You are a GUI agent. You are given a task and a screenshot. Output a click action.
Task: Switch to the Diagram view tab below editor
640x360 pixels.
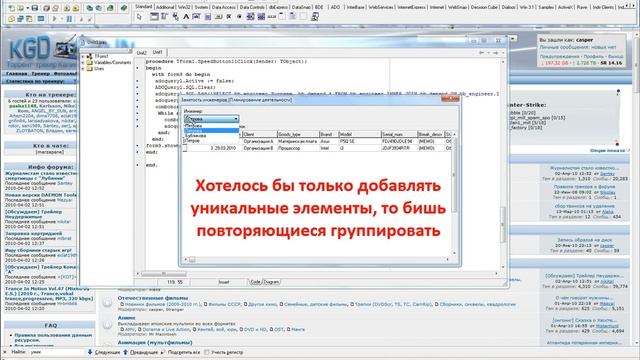(271, 282)
